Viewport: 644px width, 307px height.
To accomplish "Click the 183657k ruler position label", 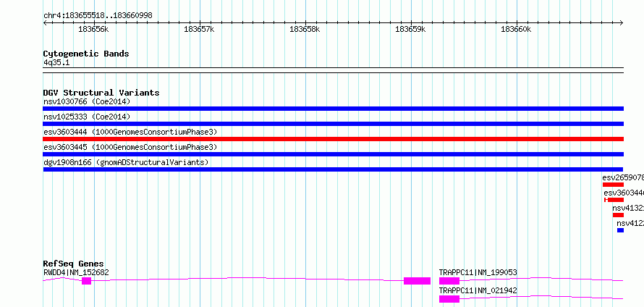I will (x=199, y=30).
